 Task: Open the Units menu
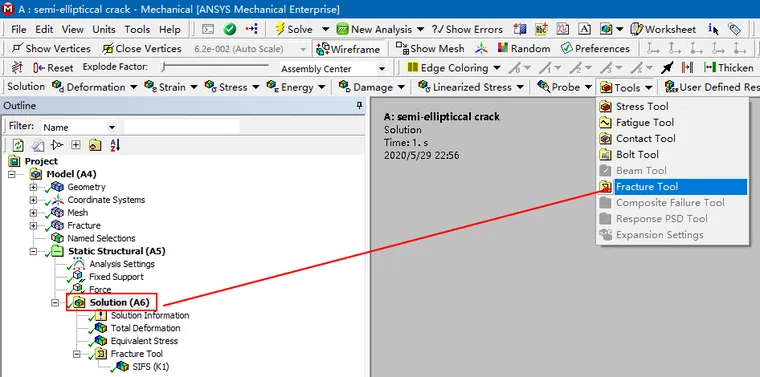point(104,30)
